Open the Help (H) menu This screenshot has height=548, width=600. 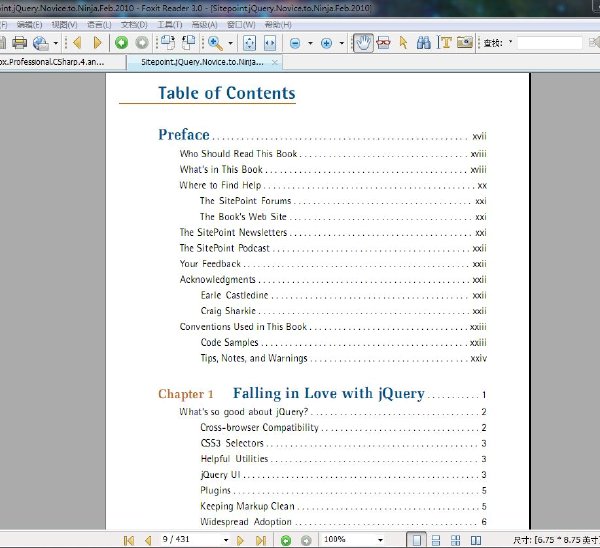pyautogui.click(x=278, y=25)
